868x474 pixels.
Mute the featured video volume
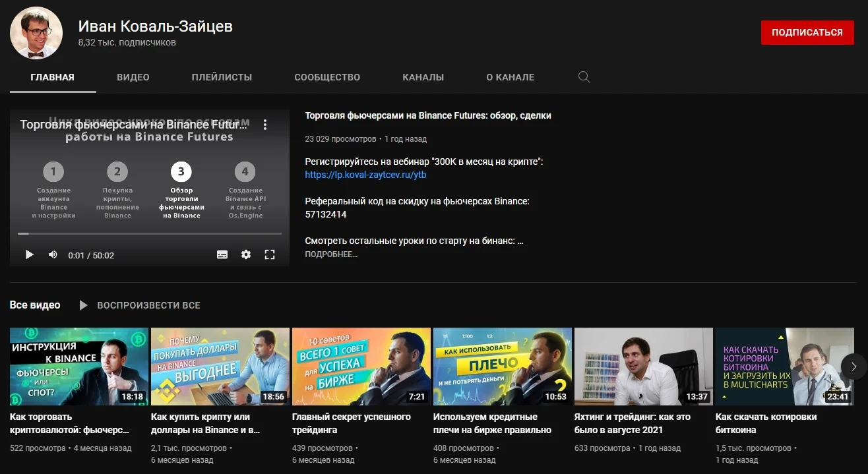click(x=53, y=254)
